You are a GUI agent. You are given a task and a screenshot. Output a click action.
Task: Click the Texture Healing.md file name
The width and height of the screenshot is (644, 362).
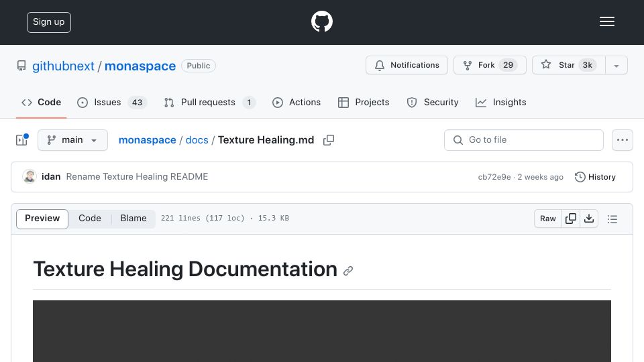266,140
